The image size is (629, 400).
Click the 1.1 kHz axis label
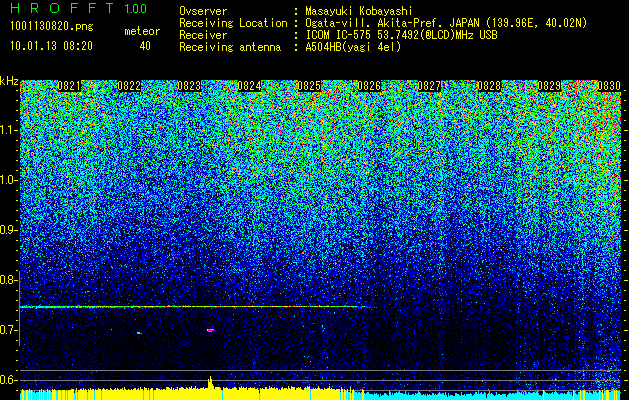click(x=9, y=131)
